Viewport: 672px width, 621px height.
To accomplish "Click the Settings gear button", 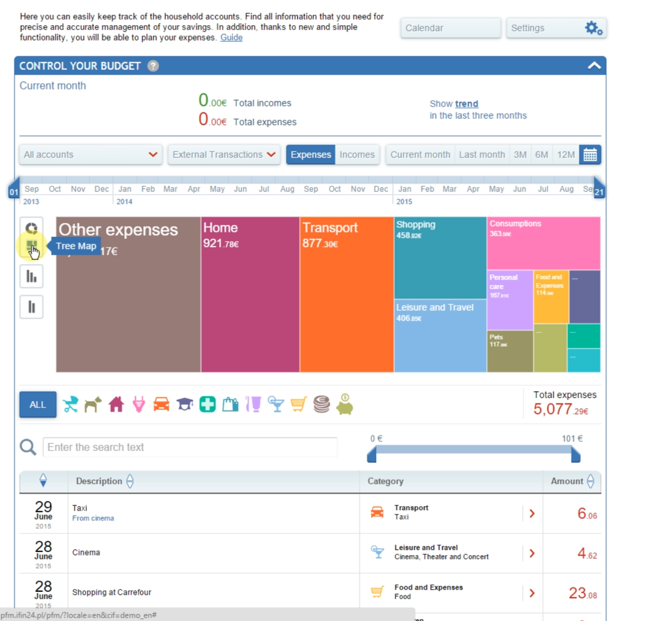I will click(556, 28).
